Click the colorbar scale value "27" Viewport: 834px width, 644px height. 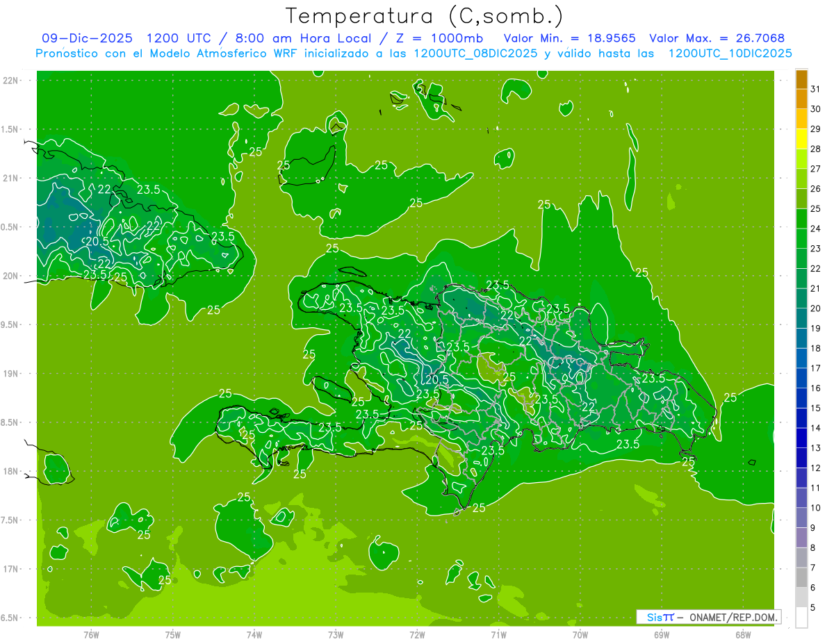pos(815,169)
